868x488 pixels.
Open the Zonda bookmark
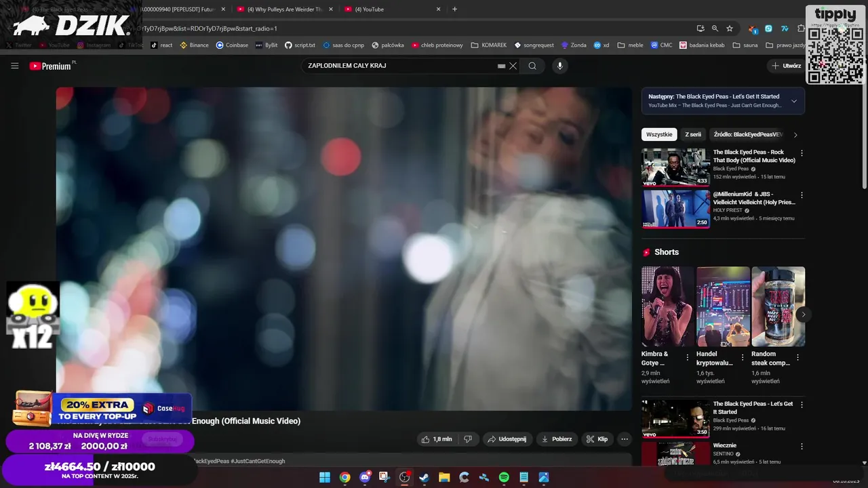(x=574, y=45)
